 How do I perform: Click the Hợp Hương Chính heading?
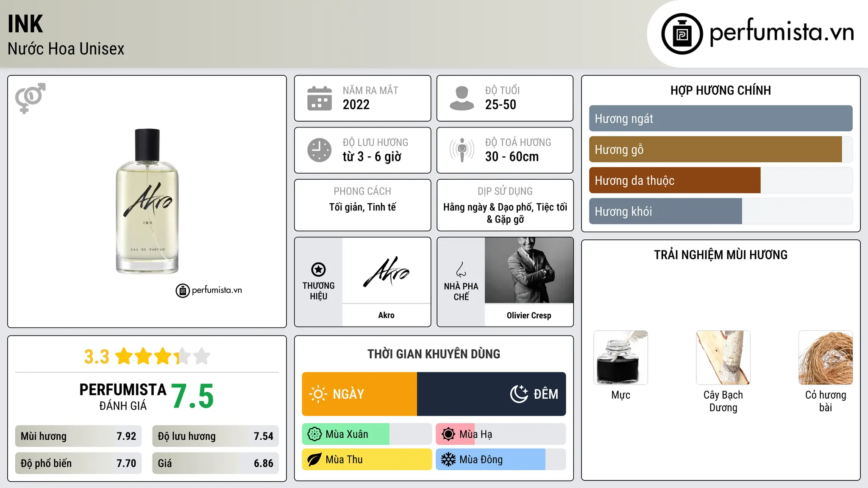pyautogui.click(x=721, y=90)
